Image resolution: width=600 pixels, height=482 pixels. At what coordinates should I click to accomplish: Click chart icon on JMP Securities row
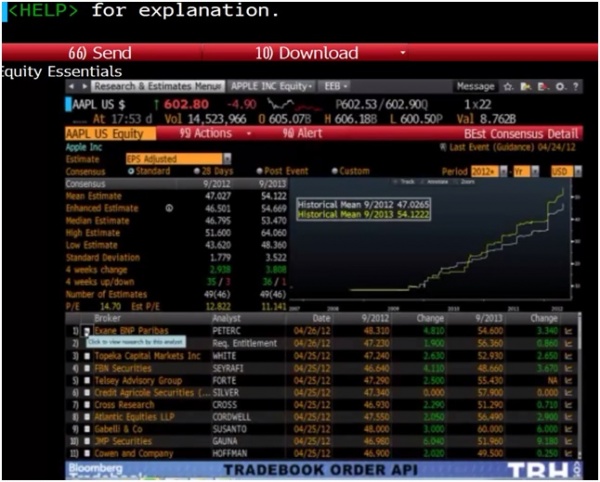[568, 441]
